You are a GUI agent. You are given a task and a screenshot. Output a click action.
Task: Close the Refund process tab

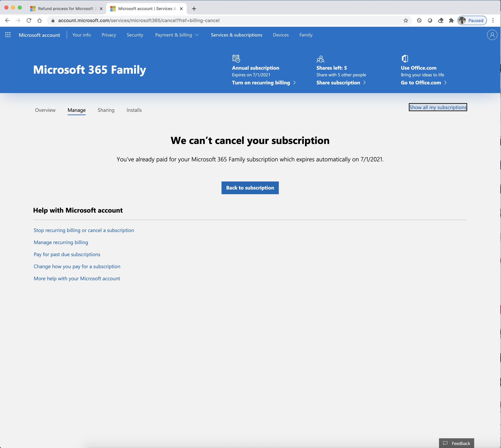click(101, 9)
